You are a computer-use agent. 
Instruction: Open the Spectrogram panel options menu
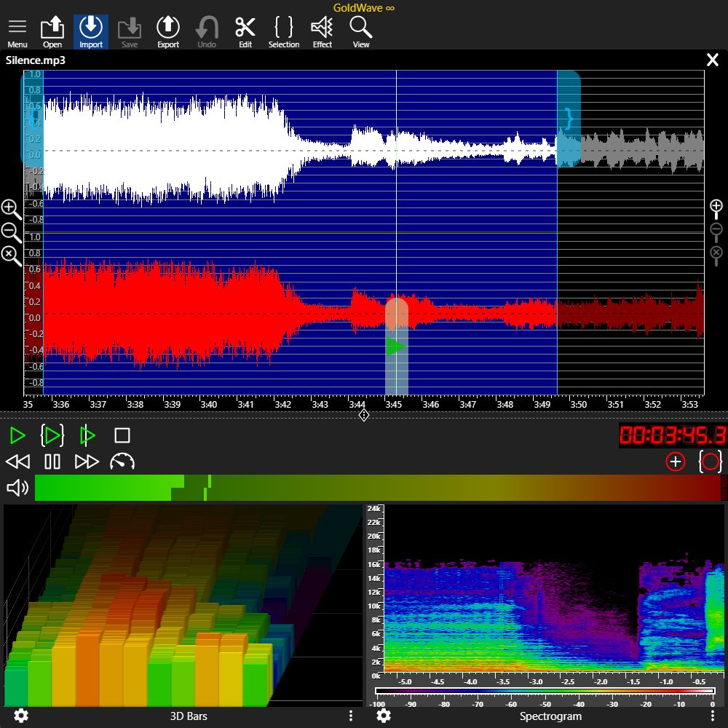point(713,716)
